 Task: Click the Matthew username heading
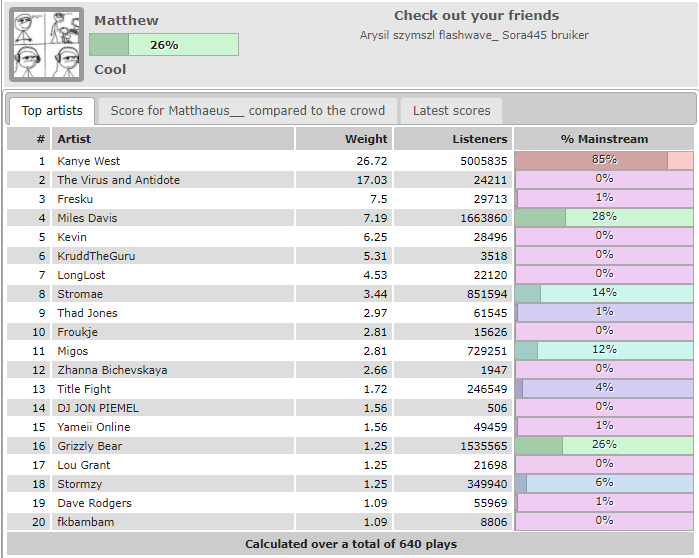[x=126, y=21]
